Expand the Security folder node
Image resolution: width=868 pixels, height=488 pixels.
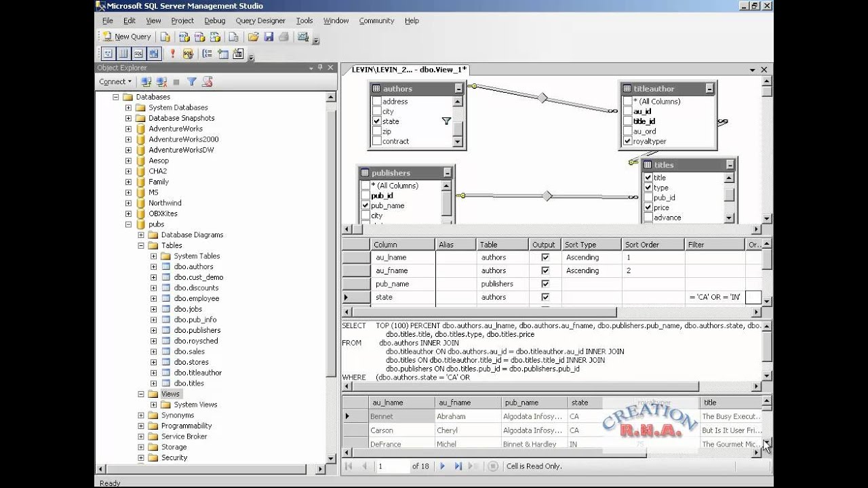(141, 457)
